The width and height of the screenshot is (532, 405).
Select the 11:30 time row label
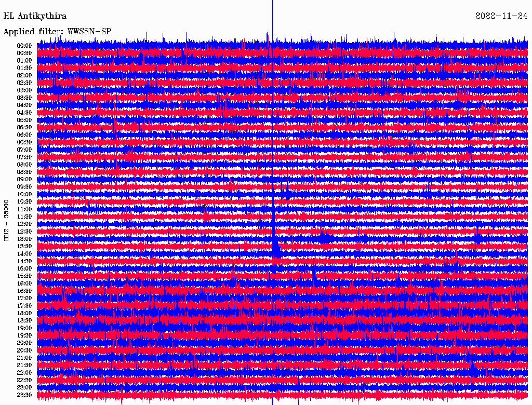tap(24, 217)
